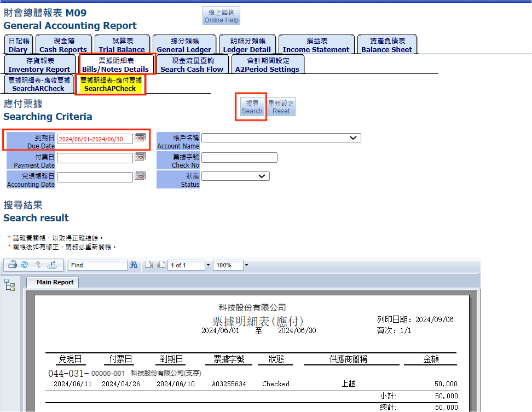Click the 金額 column header
The image size is (532, 412).
click(431, 359)
